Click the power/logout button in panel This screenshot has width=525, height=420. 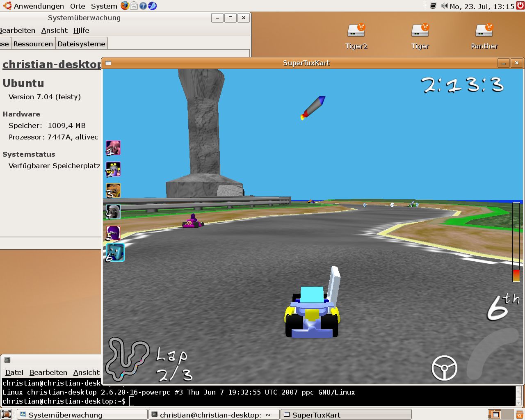[x=520, y=6]
